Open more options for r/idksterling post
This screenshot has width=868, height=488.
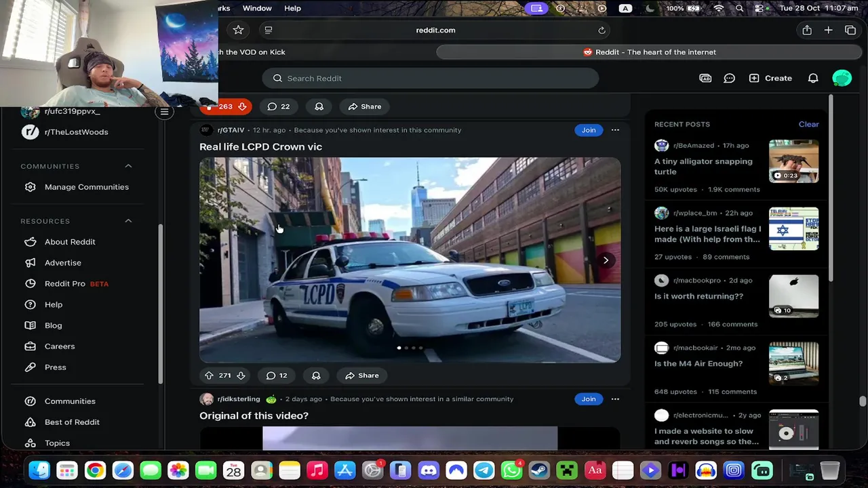pyautogui.click(x=615, y=399)
